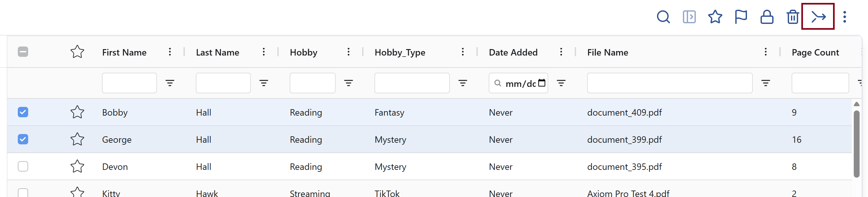Open Date Added column menu
The width and height of the screenshot is (868, 197).
(561, 52)
